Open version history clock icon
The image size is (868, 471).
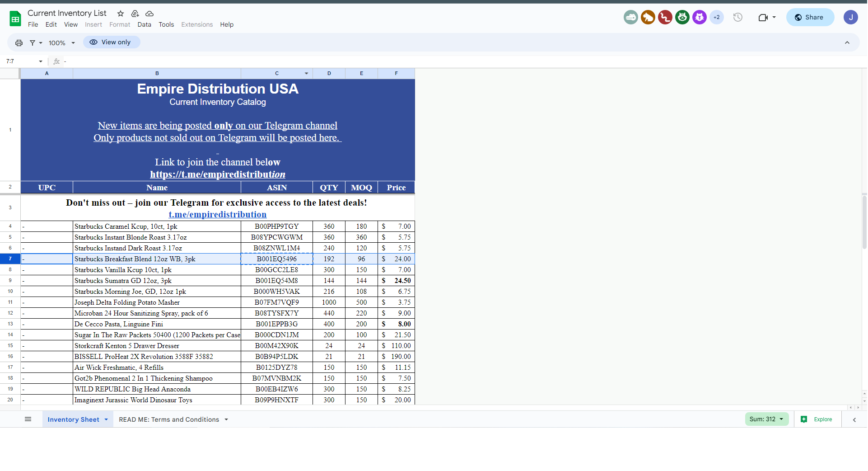(738, 17)
